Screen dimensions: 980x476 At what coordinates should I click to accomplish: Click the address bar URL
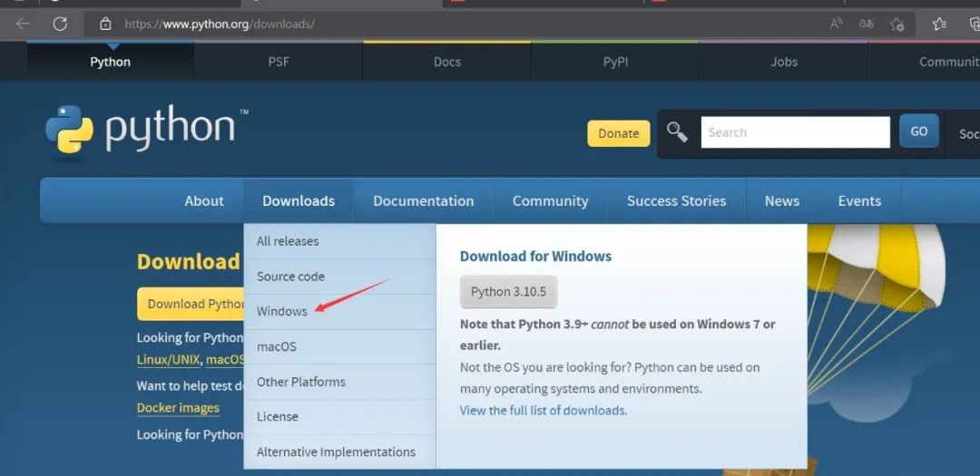click(x=220, y=24)
